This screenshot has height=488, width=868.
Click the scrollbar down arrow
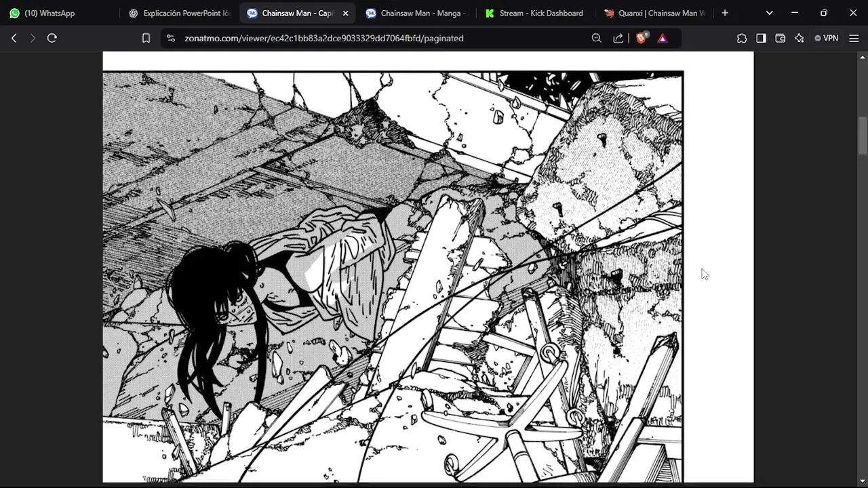point(863,482)
